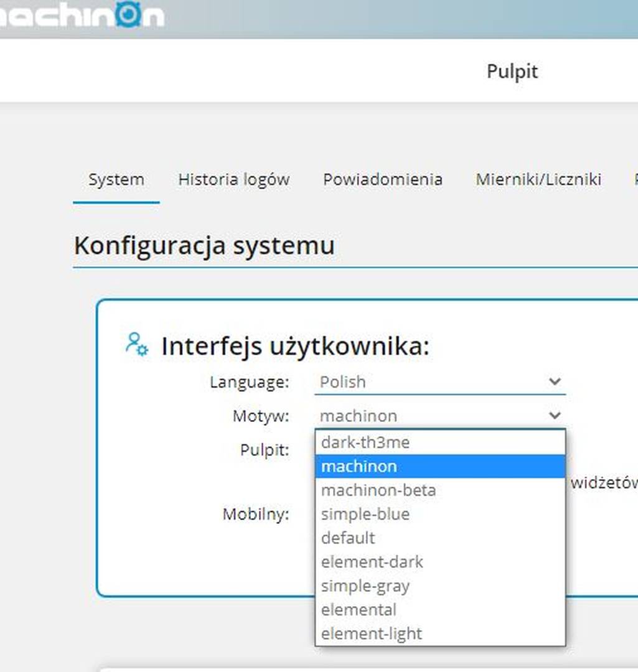Click the Konfiguracja systemu heading

point(204,246)
